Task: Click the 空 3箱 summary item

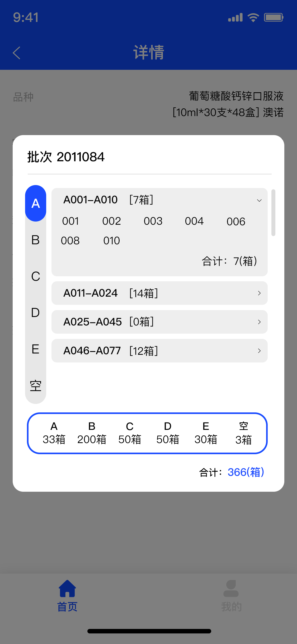Action: coord(243,433)
